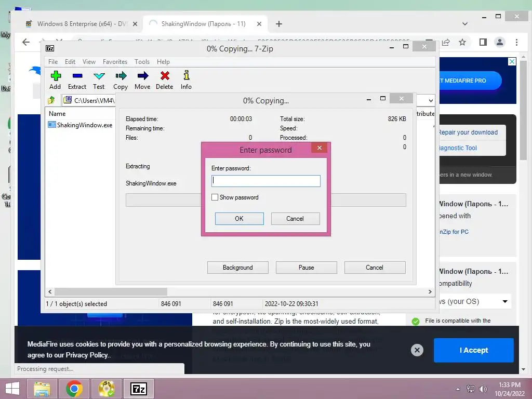This screenshot has height=399, width=532.
Task: Open the Help menu
Action: (163, 62)
